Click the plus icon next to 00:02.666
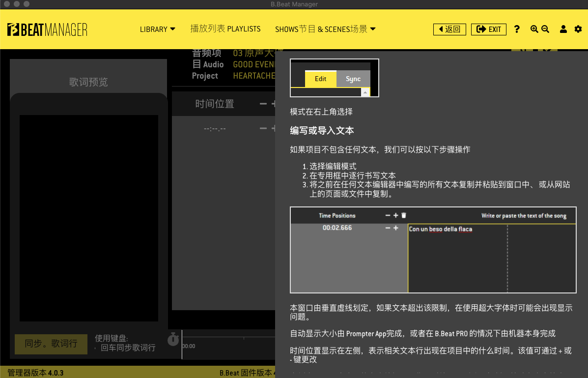 [395, 228]
